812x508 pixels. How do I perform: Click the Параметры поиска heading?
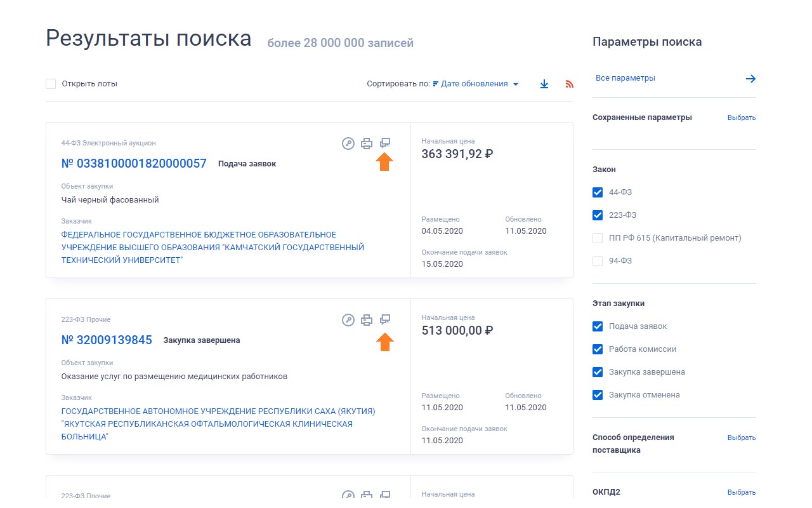point(647,42)
